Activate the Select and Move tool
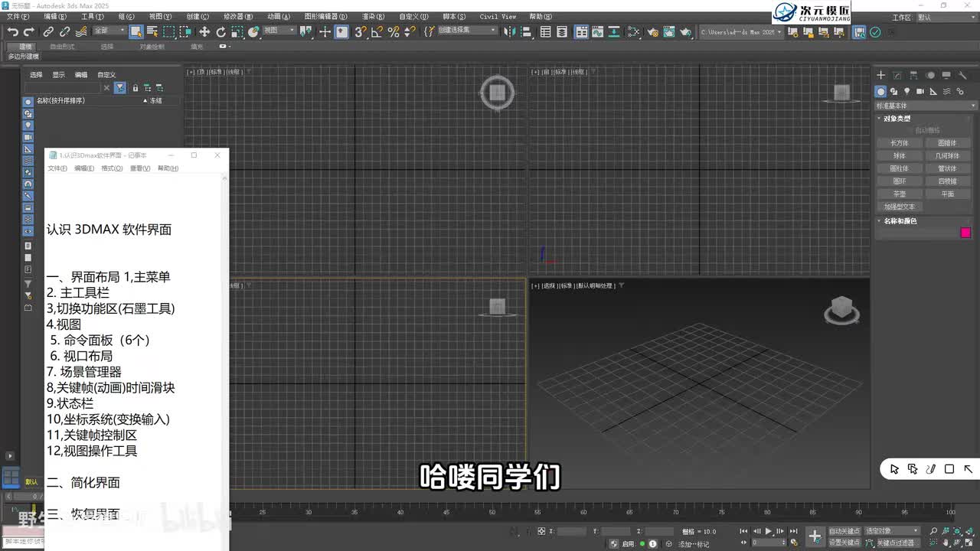980x551 pixels. (x=204, y=31)
